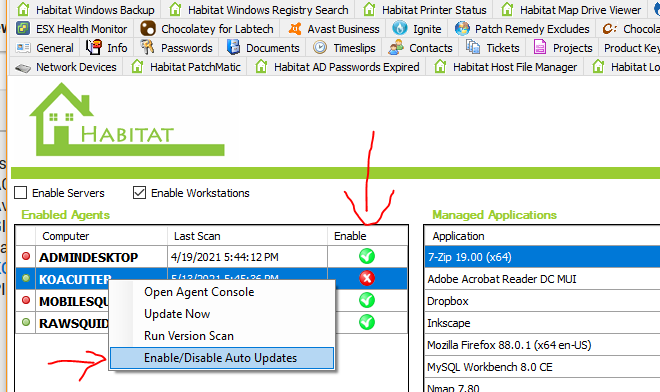Viewport: 660px width, 392px height.
Task: Click the Patch Remedy Excludes icon
Action: pyautogui.click(x=462, y=28)
